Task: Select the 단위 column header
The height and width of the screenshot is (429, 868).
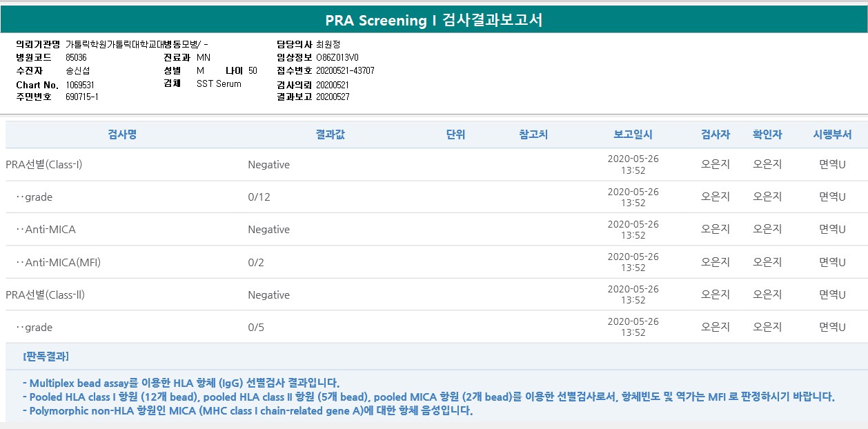Action: 455,134
